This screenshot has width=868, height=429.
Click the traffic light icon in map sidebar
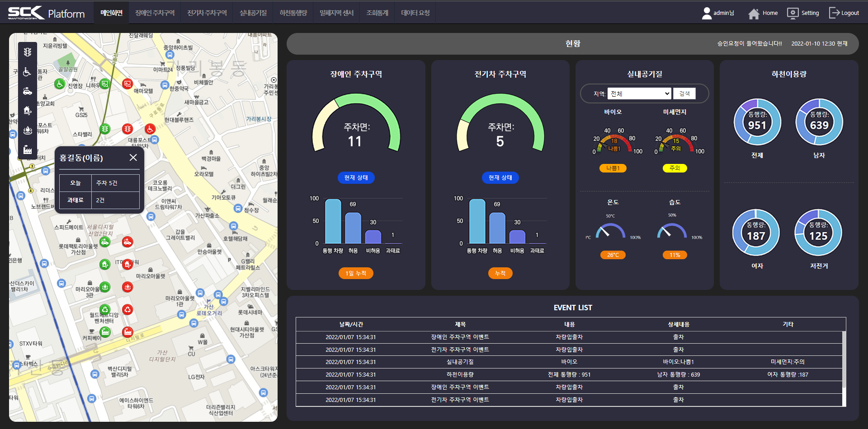click(28, 52)
